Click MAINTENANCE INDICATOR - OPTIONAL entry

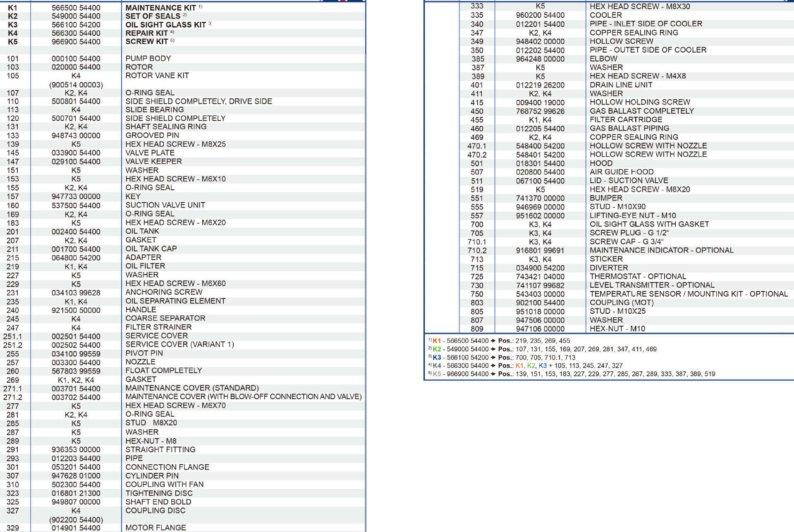coord(661,250)
